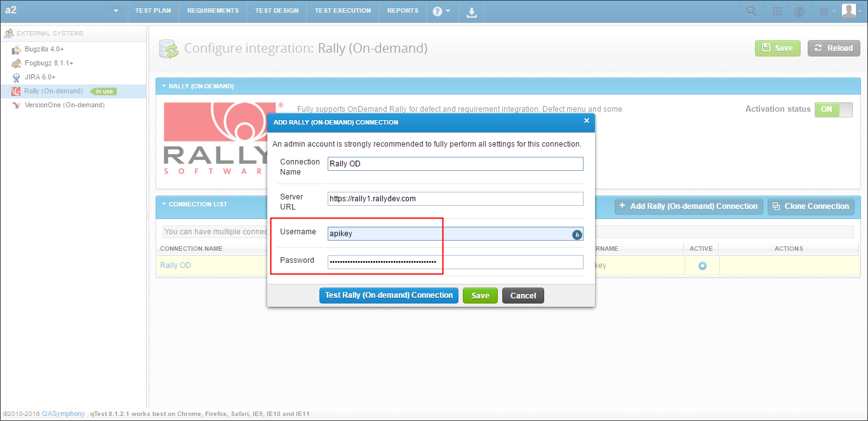
Task: Click the download icon in top bar
Action: point(472,11)
